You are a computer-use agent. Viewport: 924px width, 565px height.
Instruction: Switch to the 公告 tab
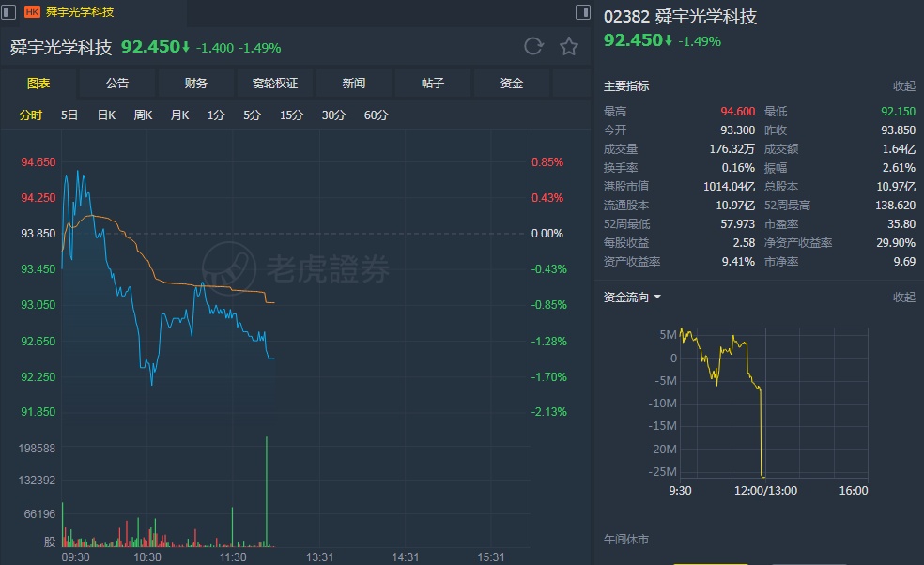pos(117,84)
